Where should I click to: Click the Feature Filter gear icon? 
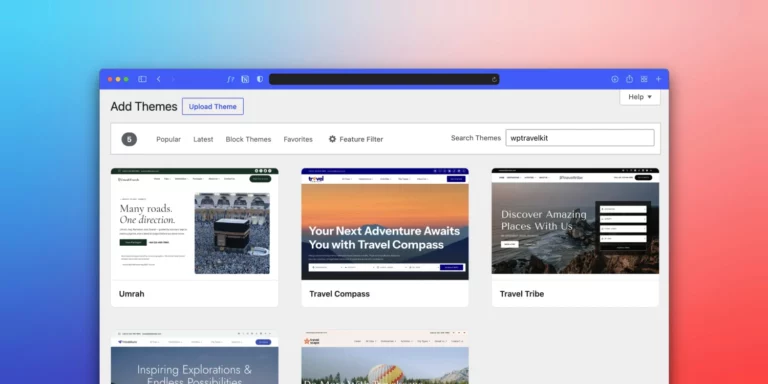[x=332, y=139]
